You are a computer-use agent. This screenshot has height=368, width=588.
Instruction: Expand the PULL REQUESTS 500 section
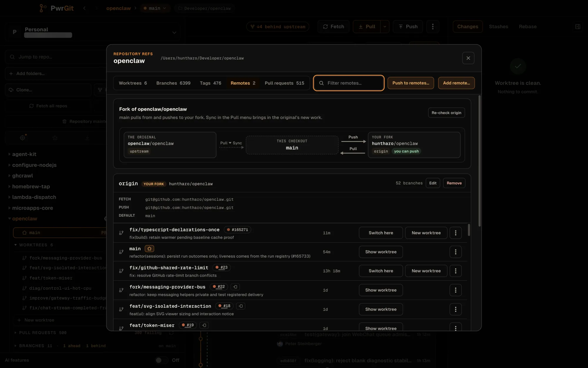(16, 333)
